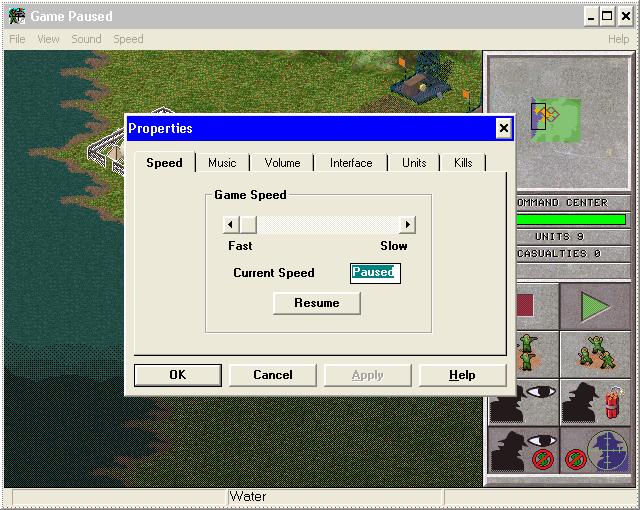Click the white fenced compound on the shore
The height and width of the screenshot is (510, 640).
pos(107,152)
